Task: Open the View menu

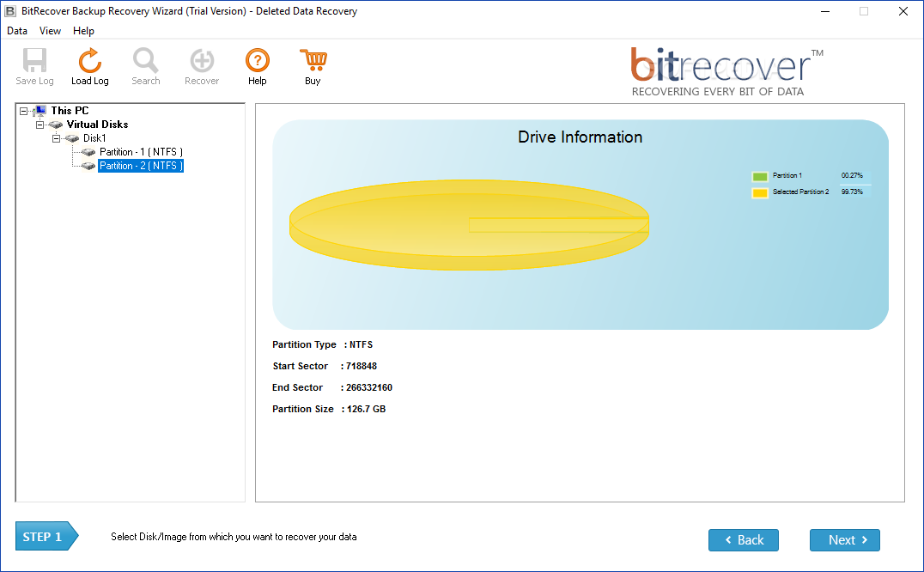Action: coord(50,31)
